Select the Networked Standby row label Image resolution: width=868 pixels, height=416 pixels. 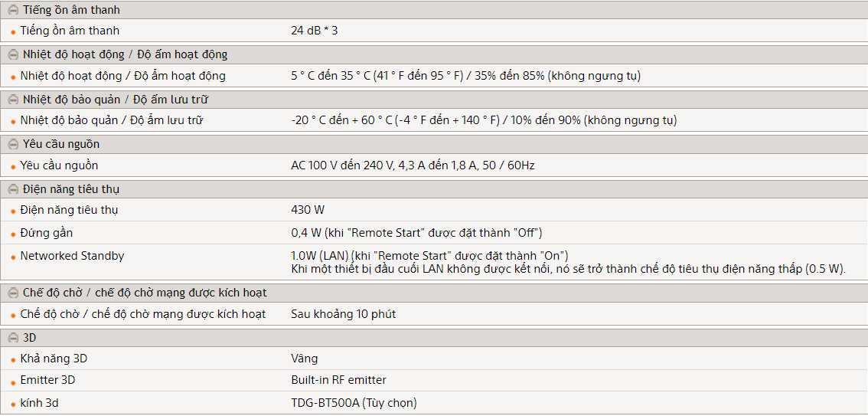pos(72,256)
